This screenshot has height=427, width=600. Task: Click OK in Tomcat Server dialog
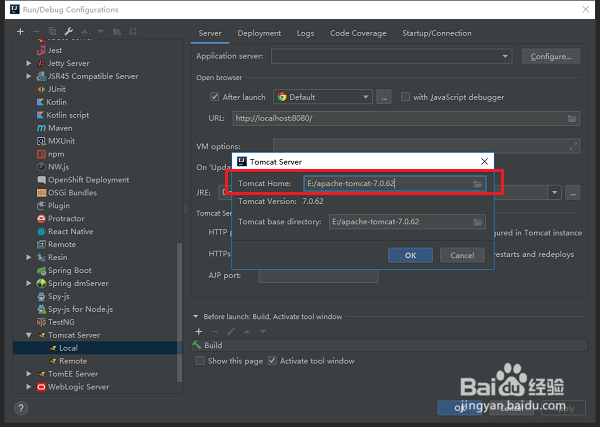click(410, 255)
